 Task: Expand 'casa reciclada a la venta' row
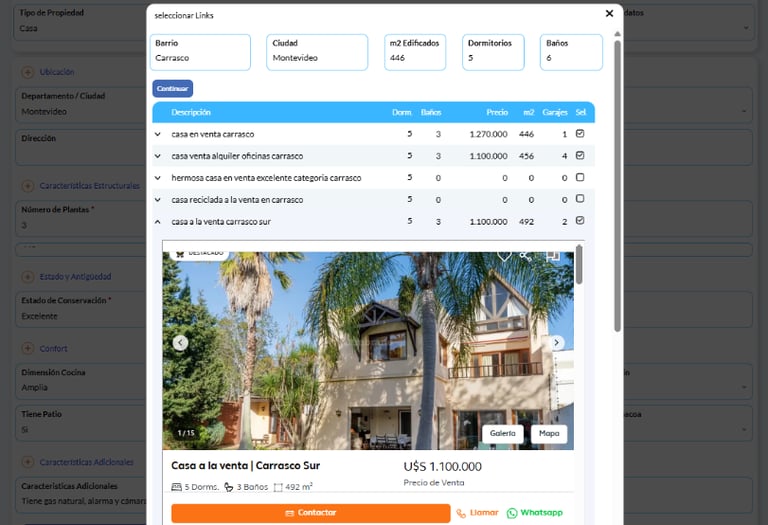tap(158, 200)
